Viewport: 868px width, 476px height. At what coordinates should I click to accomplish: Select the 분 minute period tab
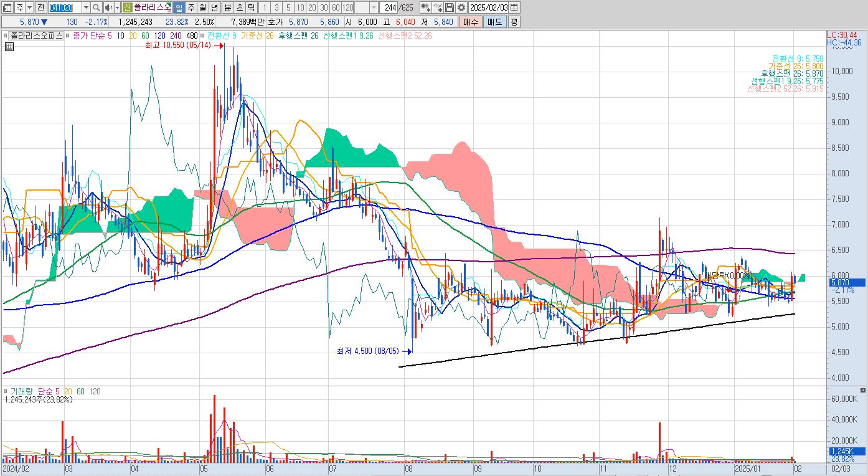(227, 7)
